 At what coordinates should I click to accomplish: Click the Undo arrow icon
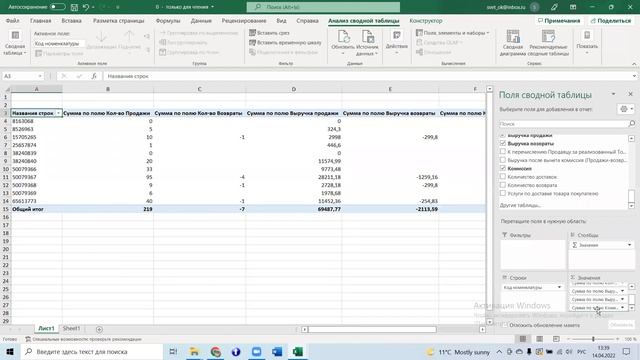(x=86, y=7)
